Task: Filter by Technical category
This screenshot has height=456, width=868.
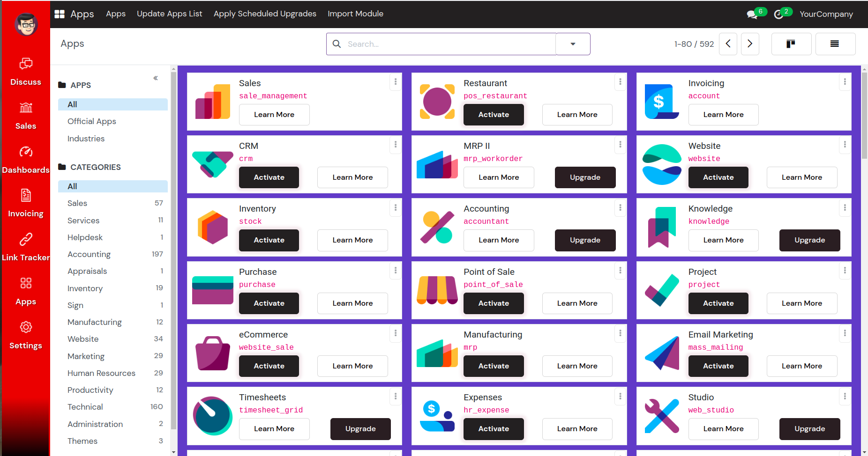Action: coord(113,407)
